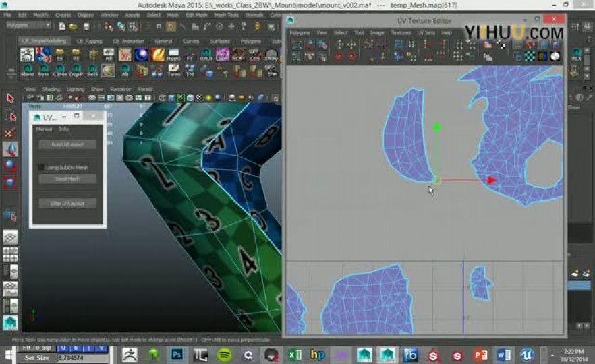The height and width of the screenshot is (364, 595).
Task: Open viewport Panels menu
Action: coord(145,89)
